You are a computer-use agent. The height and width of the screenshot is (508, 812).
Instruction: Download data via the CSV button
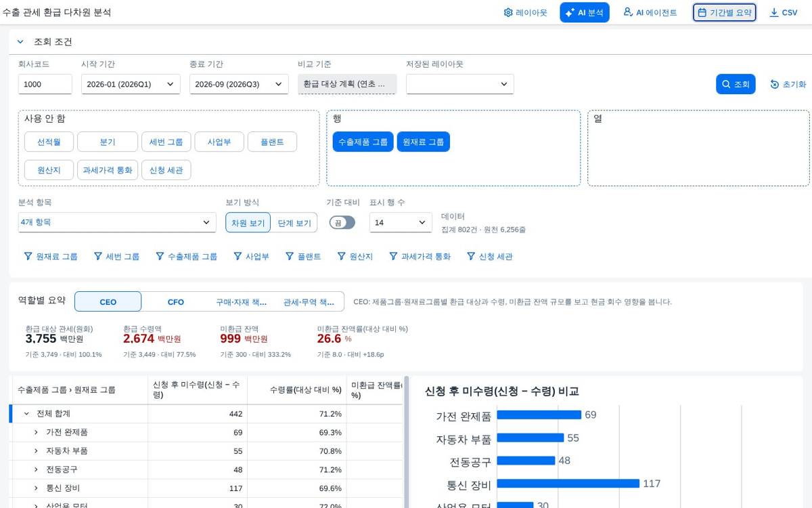[784, 12]
